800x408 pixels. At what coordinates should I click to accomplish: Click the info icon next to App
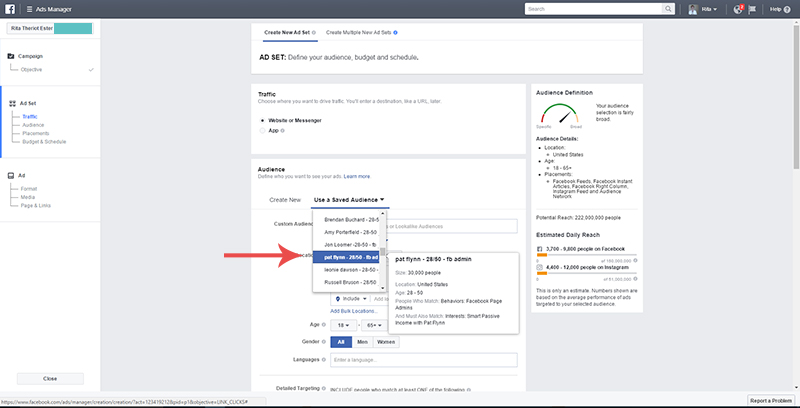[282, 131]
